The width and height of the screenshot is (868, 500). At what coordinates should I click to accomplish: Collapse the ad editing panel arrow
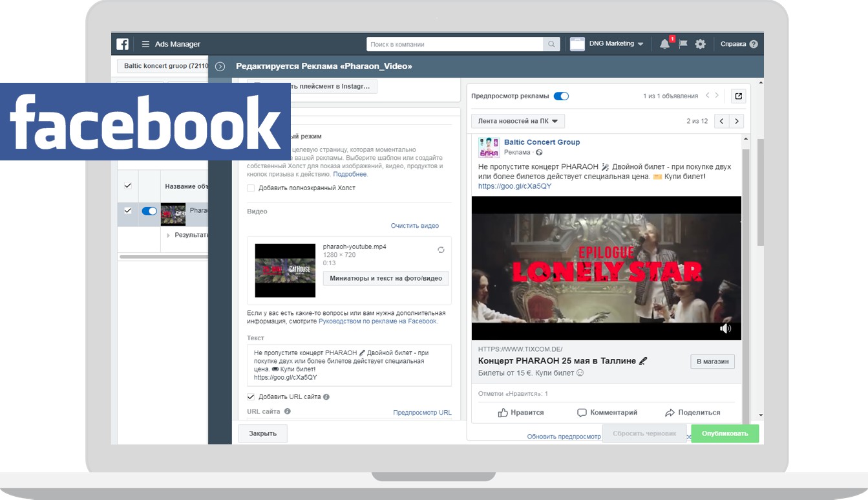pyautogui.click(x=220, y=66)
